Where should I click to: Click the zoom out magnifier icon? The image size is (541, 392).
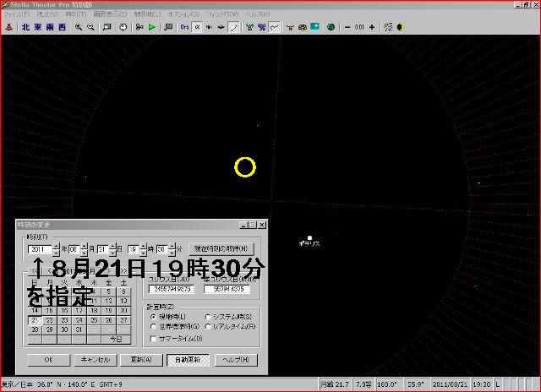coord(90,27)
